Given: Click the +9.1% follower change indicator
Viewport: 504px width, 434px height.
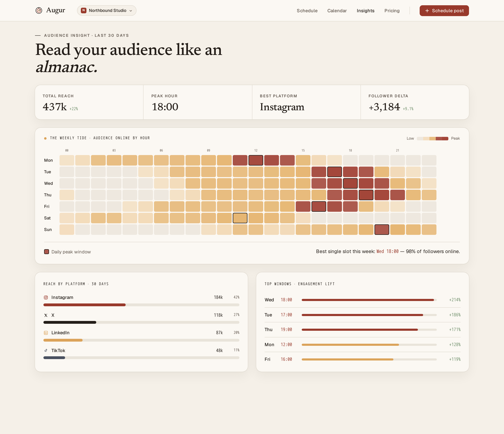Looking at the screenshot, I should (408, 109).
